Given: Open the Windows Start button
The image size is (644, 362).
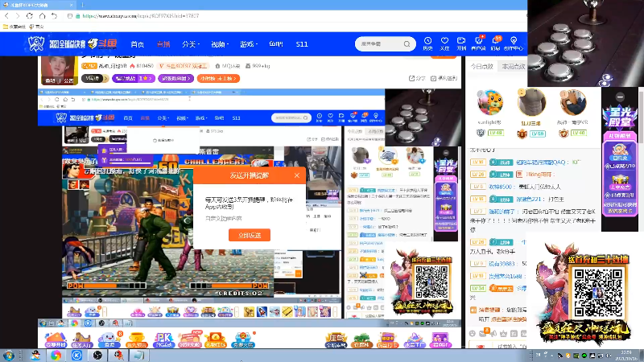Looking at the screenshot, I should tap(9, 355).
